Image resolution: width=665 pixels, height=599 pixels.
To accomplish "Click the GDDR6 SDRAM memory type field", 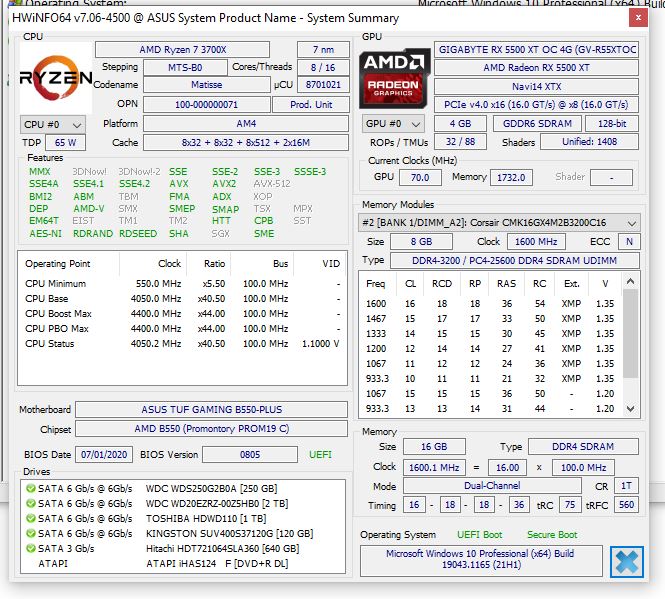I will [537, 124].
